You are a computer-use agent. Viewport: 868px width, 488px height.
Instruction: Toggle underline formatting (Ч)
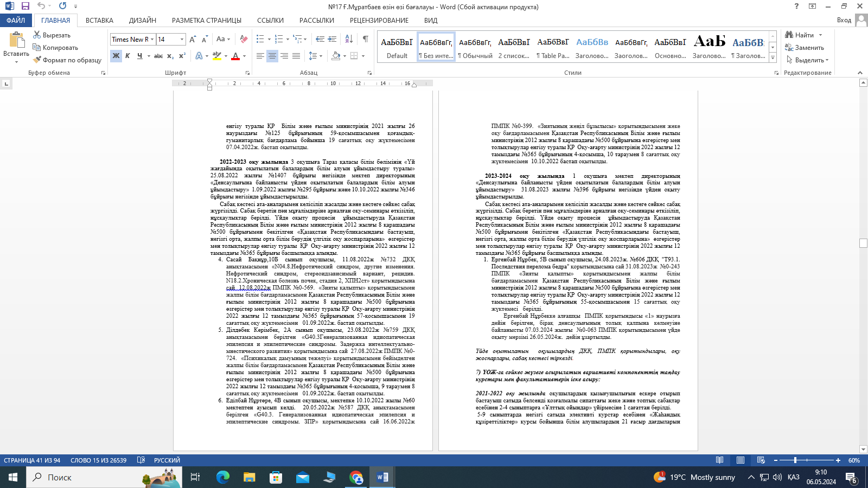(x=140, y=55)
